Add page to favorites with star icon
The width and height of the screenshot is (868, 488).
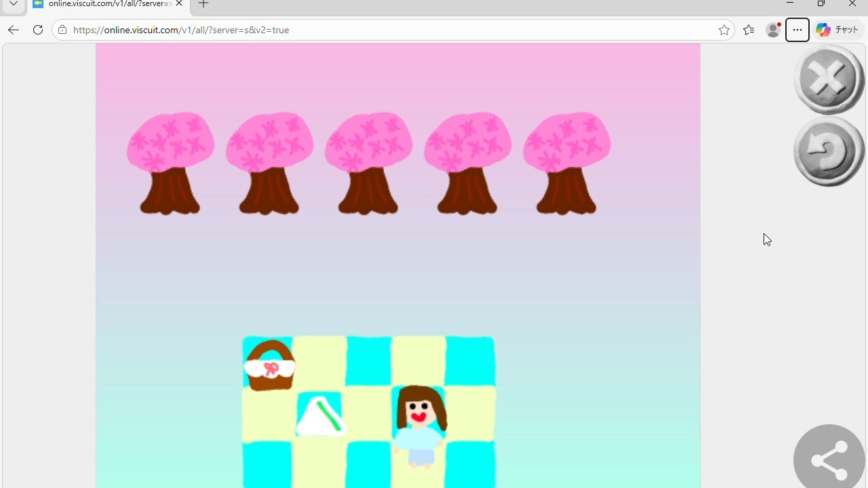click(724, 30)
